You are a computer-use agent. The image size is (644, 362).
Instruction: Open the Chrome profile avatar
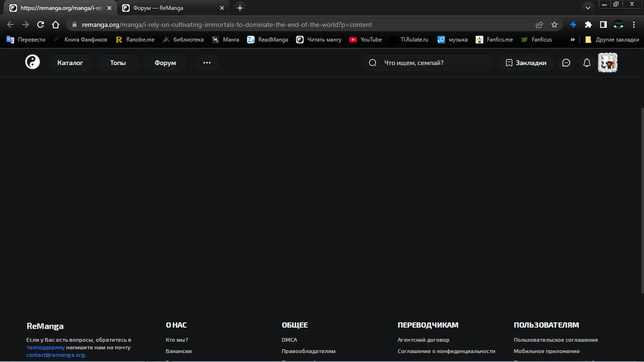point(618,25)
